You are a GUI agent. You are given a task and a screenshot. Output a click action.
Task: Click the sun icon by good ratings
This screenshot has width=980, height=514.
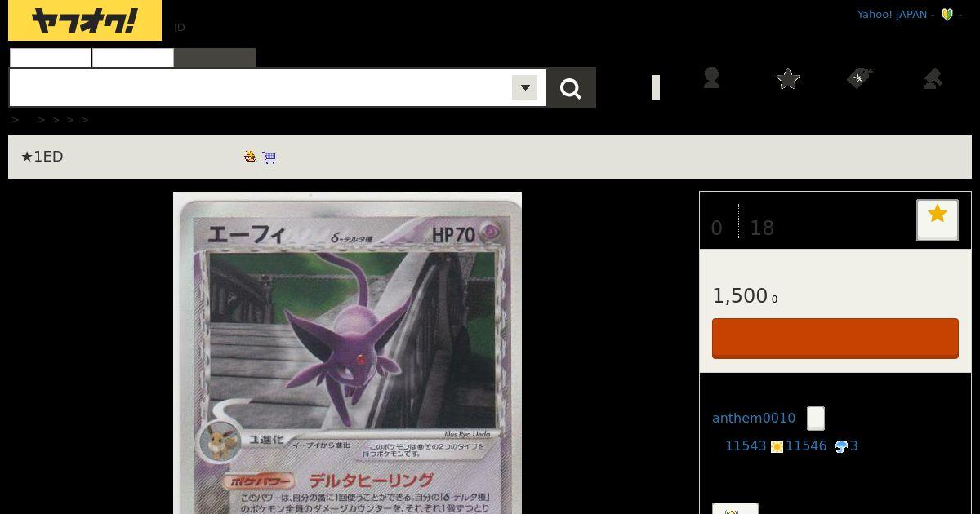coord(777,446)
